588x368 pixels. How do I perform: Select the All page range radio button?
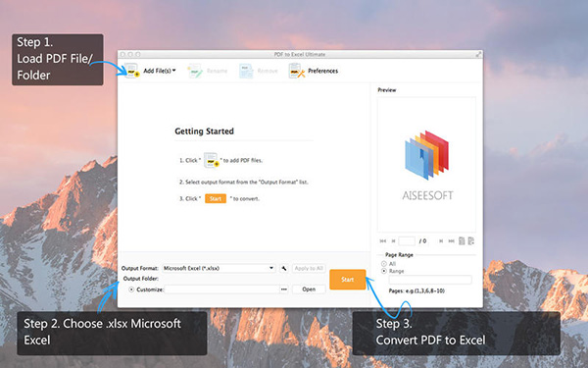[383, 264]
